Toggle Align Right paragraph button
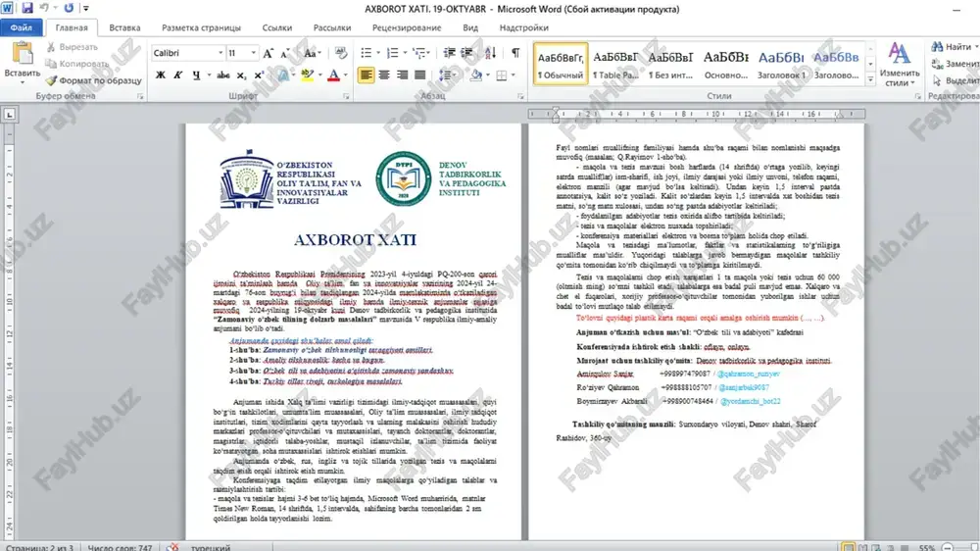 click(x=402, y=75)
